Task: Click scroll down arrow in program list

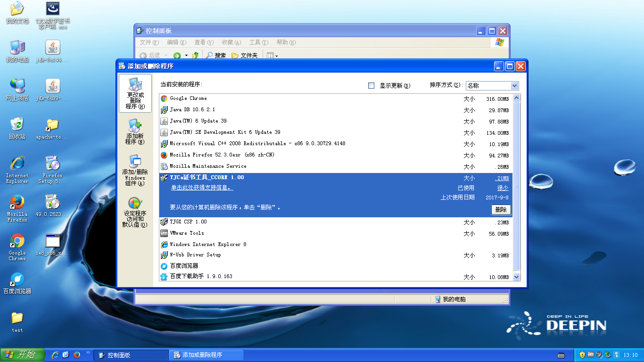Action: pyautogui.click(x=516, y=277)
